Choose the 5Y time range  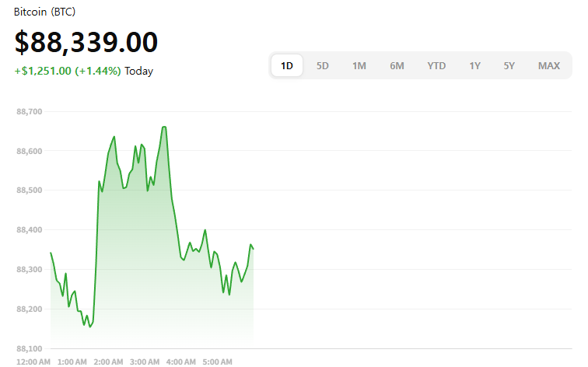(x=509, y=66)
